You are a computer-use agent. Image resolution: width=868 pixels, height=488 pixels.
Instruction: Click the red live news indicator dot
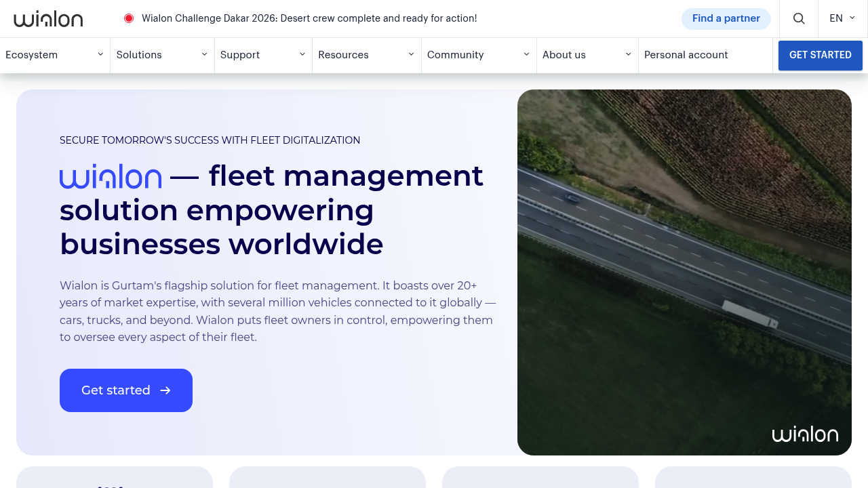[129, 18]
